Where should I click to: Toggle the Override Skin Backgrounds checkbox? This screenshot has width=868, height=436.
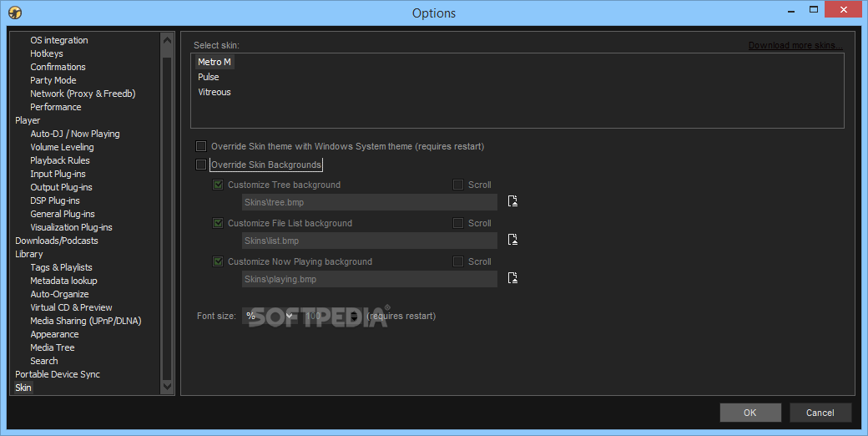point(201,165)
